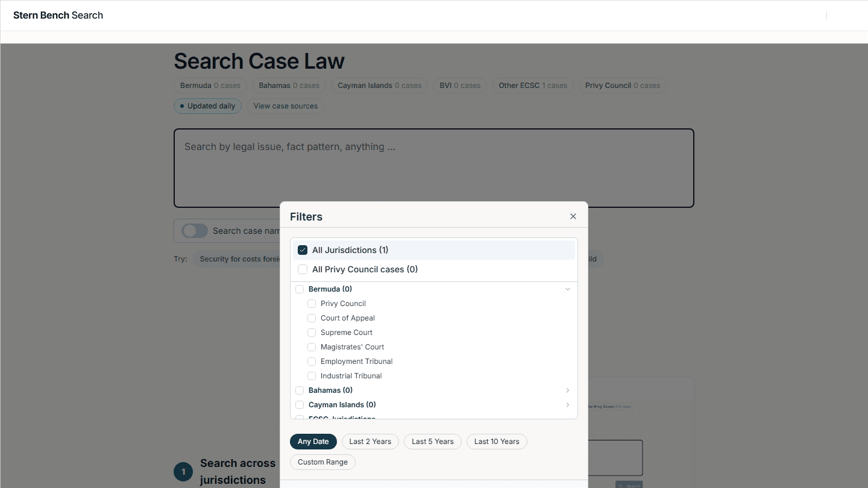Apply the Last 2 Years date filter
The width and height of the screenshot is (868, 488).
[370, 441]
